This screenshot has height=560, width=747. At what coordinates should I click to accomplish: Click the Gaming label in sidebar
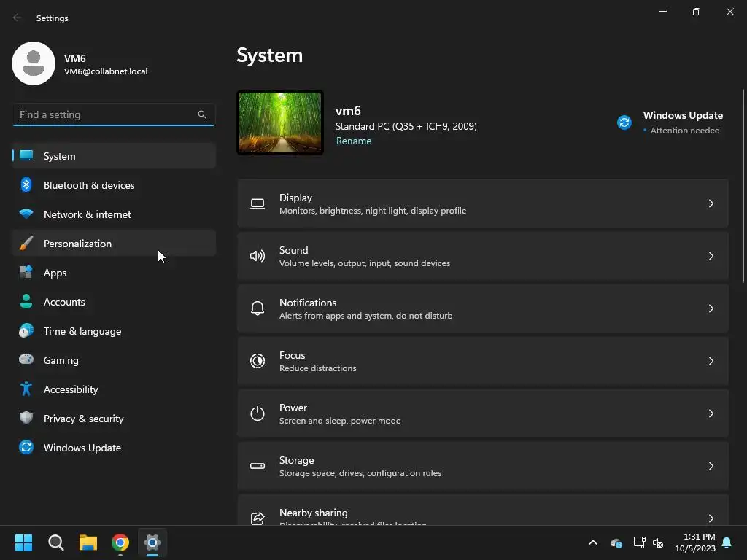(61, 360)
